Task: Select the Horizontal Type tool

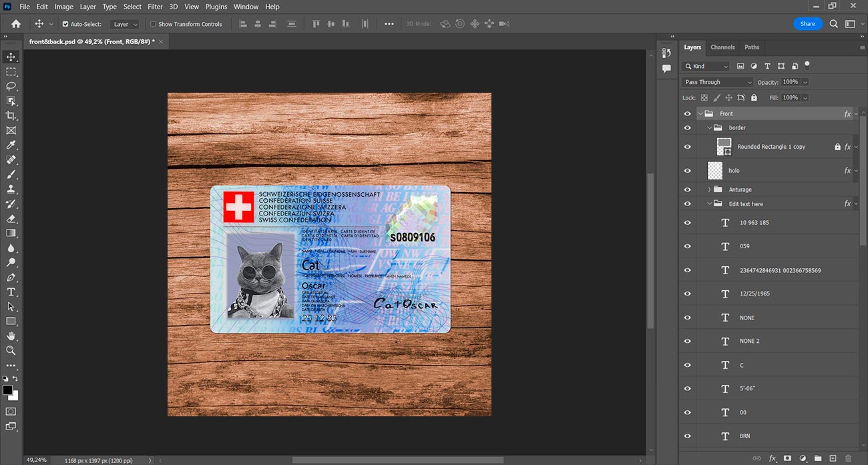Action: coord(11,292)
